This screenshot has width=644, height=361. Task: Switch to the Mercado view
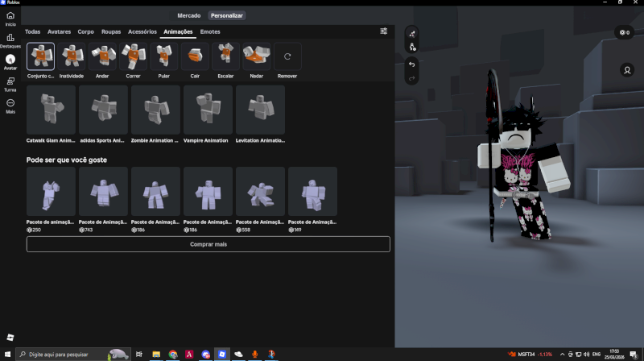[x=190, y=15]
